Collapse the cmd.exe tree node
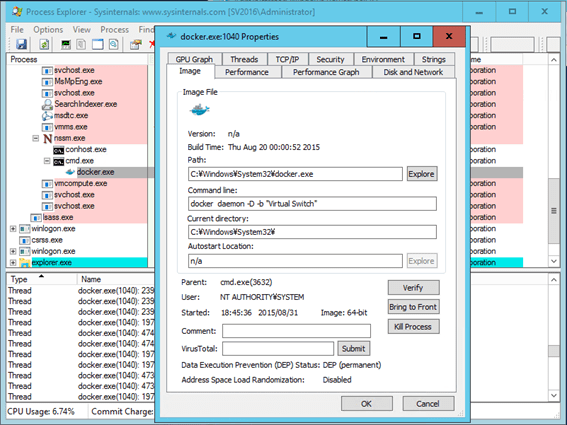Image resolution: width=567 pixels, height=425 pixels. pos(47,161)
